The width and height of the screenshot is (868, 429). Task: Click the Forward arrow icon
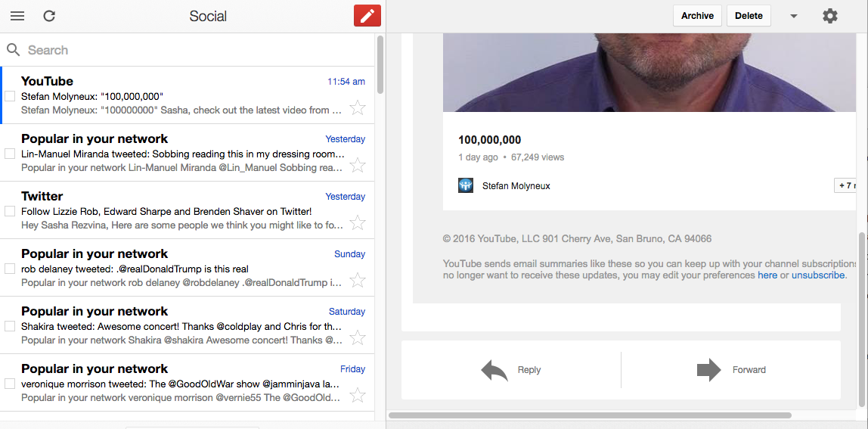(x=709, y=370)
